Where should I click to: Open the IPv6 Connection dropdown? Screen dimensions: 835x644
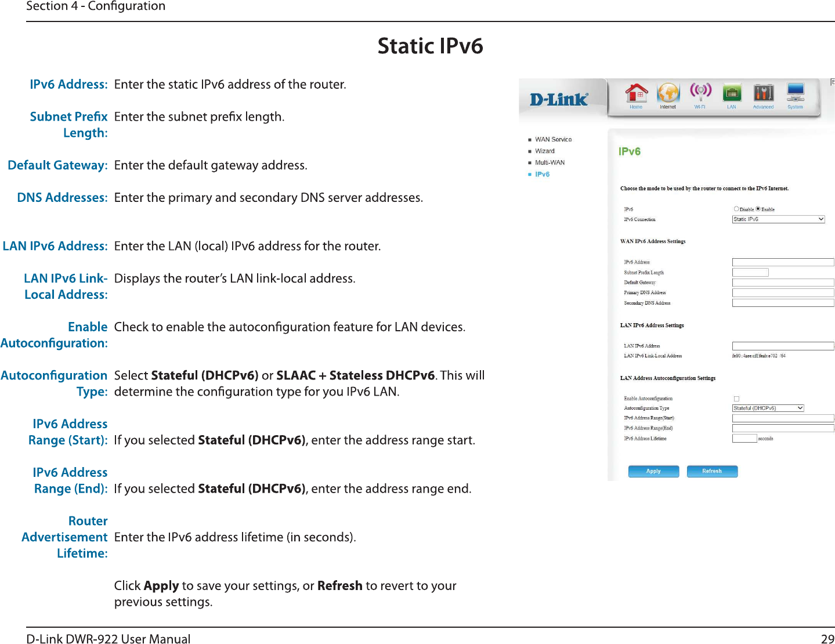click(x=778, y=219)
